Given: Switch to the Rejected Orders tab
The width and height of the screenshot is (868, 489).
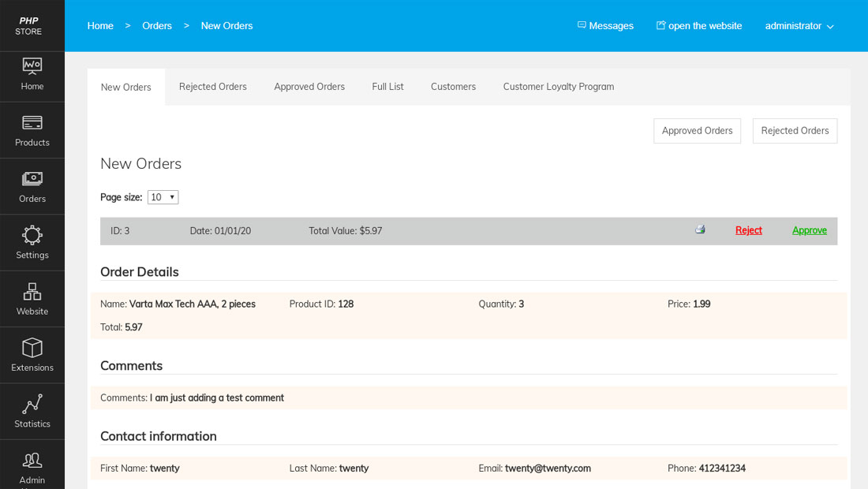Looking at the screenshot, I should tap(212, 87).
